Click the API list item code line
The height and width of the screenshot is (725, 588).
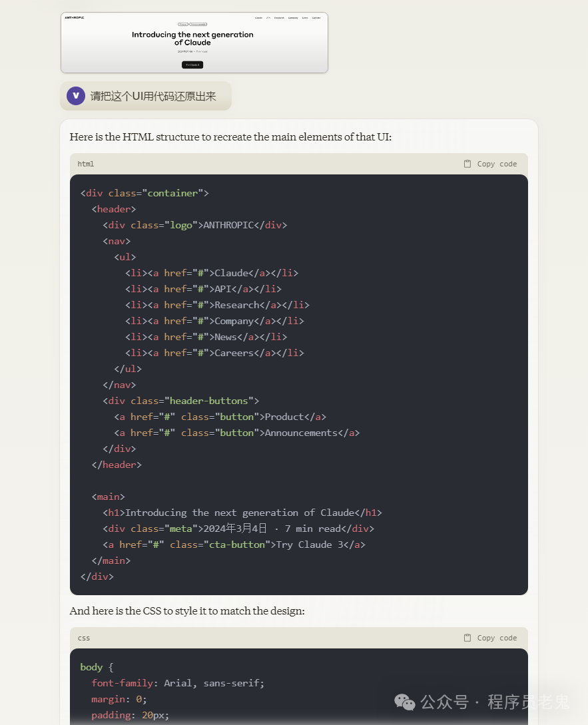(x=203, y=289)
